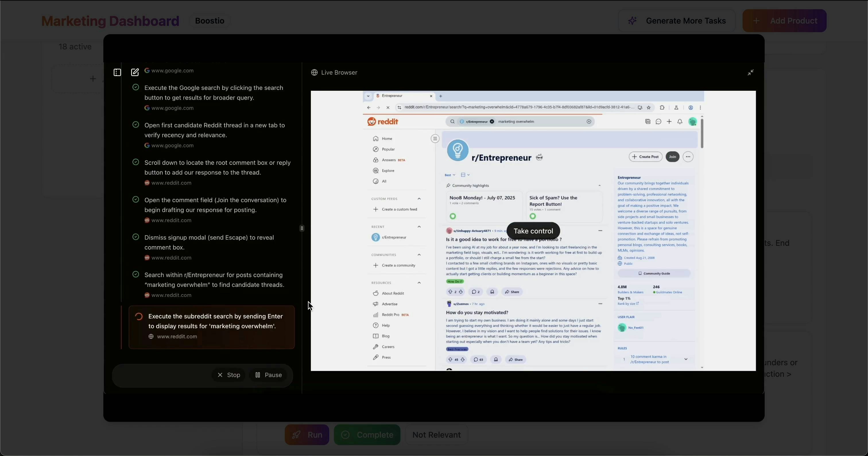Click the Not Relevant dashboard button
This screenshot has width=868, height=456.
click(436, 435)
